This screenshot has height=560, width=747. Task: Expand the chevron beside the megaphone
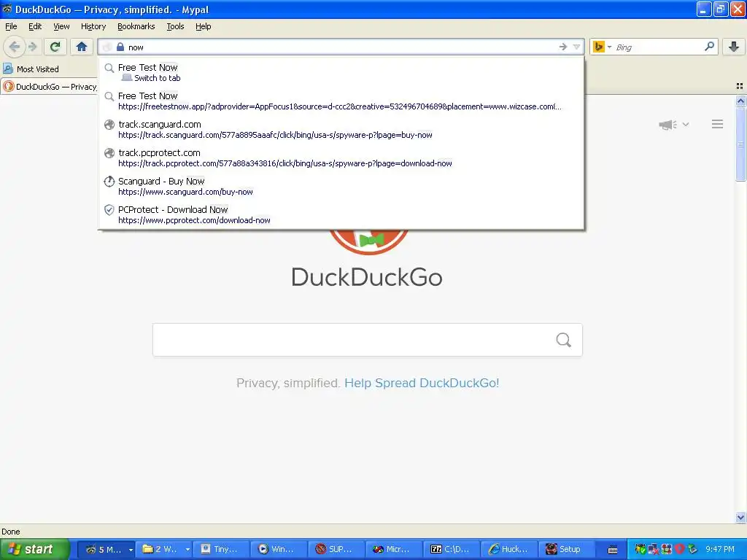click(x=686, y=124)
